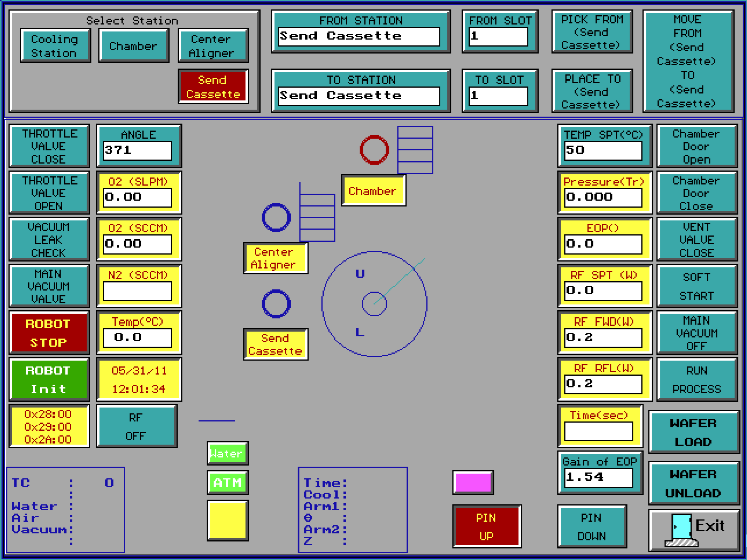Activate the red PIN UP button
The height and width of the screenshot is (560, 747).
point(486,526)
